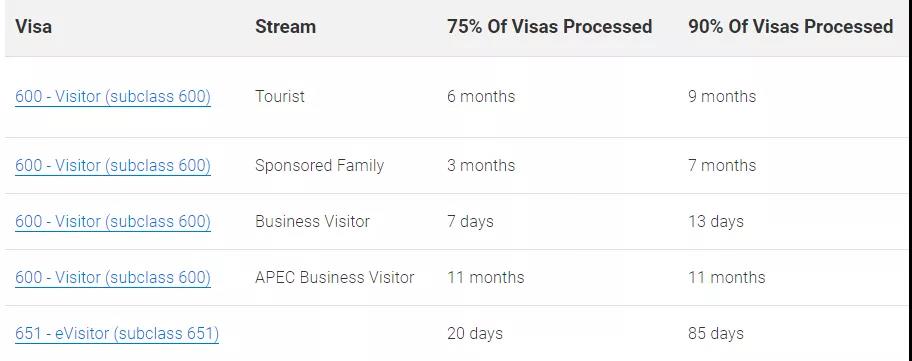Click the 6 months cell in Tourist row
Screen dimensions: 912x361
point(481,96)
